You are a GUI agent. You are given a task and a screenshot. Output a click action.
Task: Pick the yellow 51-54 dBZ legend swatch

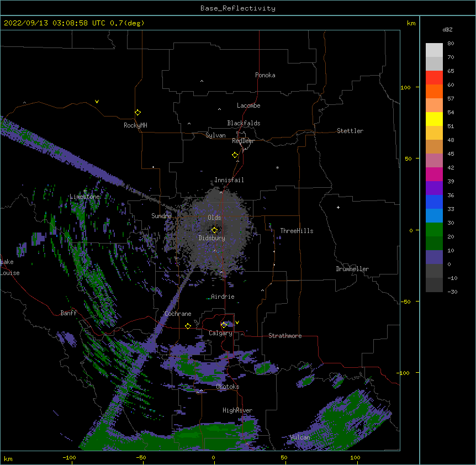[x=434, y=119]
